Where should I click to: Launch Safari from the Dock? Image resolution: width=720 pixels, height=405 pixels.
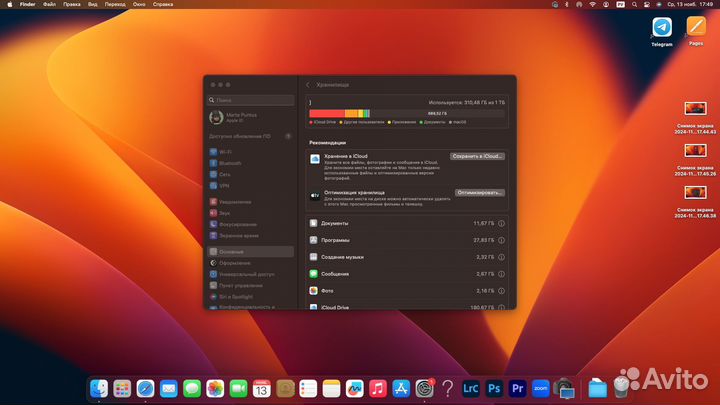point(146,388)
